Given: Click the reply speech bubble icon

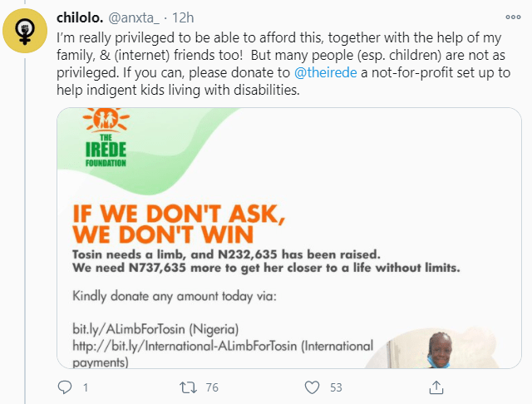Looking at the screenshot, I should pyautogui.click(x=66, y=387).
